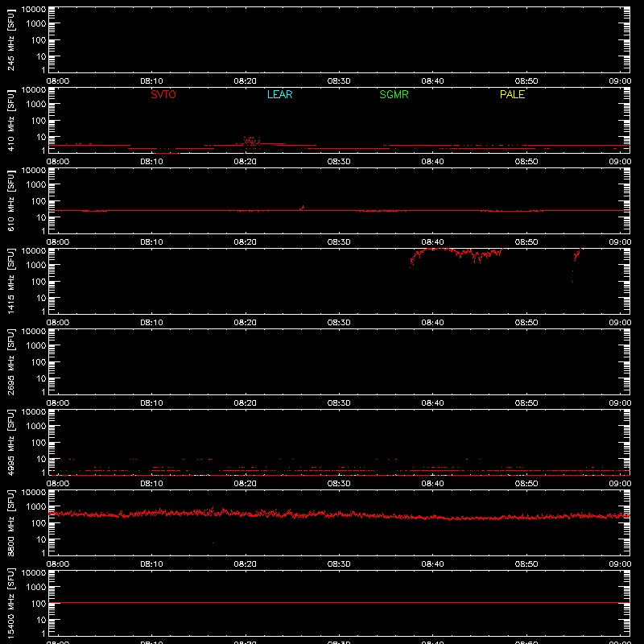This screenshot has width=644, height=644.
Task: Click the 100 y-axis label of 15400 MHz panel
Action: coord(39,603)
